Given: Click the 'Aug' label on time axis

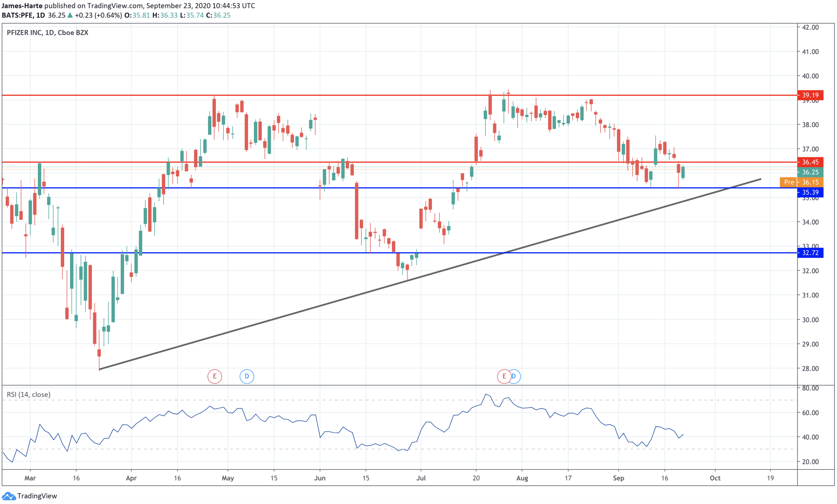Looking at the screenshot, I should coord(522,478).
